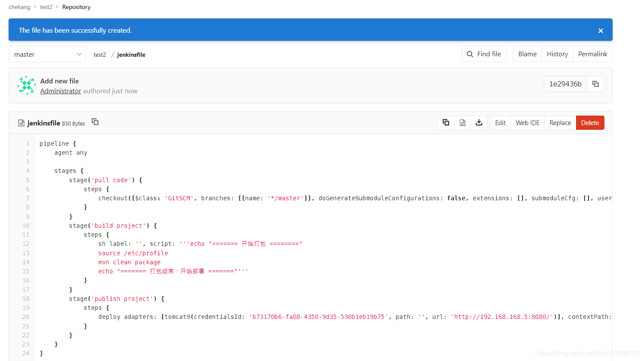Copy the file contents to clipboard

coord(446,122)
